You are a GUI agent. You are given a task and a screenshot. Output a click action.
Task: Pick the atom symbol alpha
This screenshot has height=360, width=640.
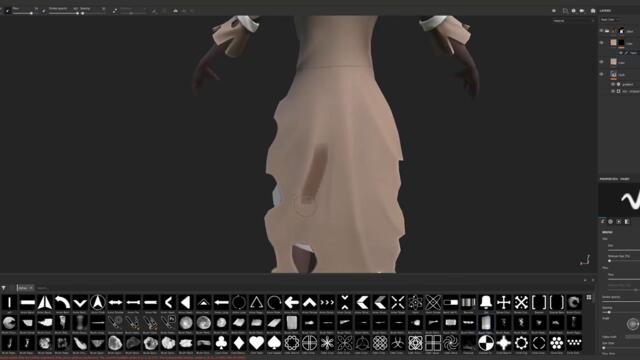coord(415,302)
